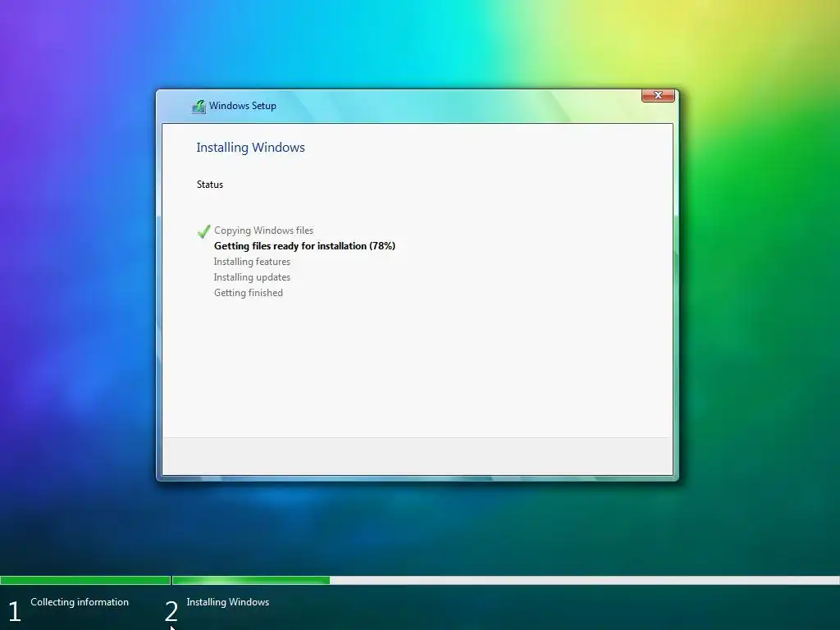
Task: Select the 'Copying Windows files' status line
Action: click(x=263, y=231)
